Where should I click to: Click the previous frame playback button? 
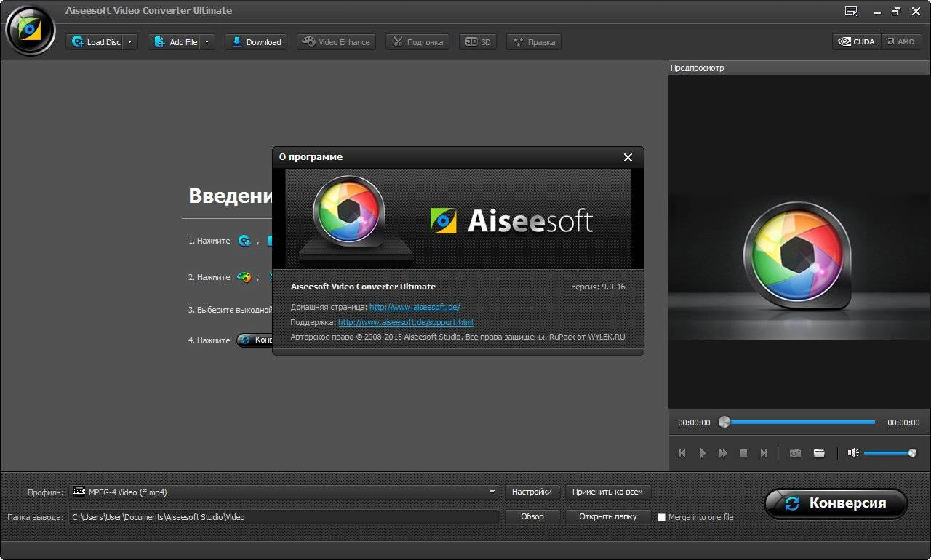[682, 453]
